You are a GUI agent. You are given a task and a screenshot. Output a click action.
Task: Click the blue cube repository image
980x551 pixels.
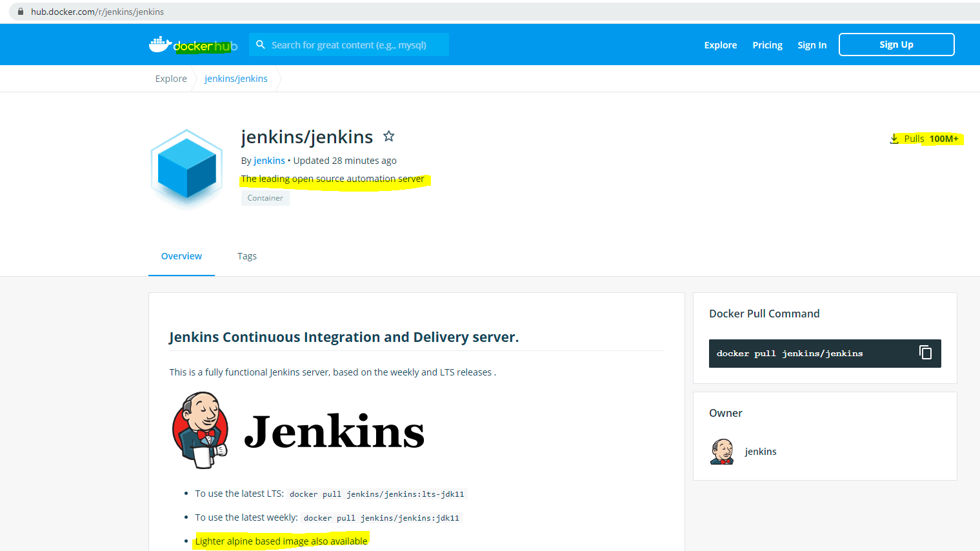coord(186,169)
